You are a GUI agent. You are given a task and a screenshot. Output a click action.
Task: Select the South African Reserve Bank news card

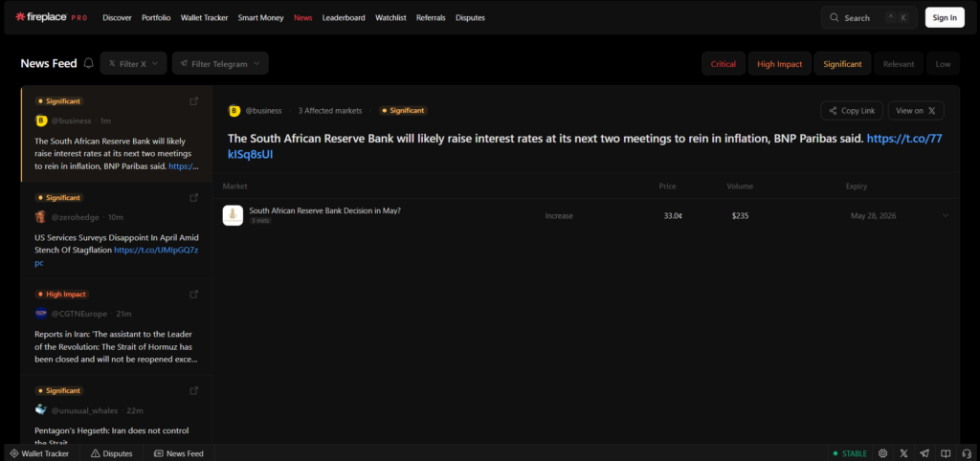pyautogui.click(x=116, y=134)
